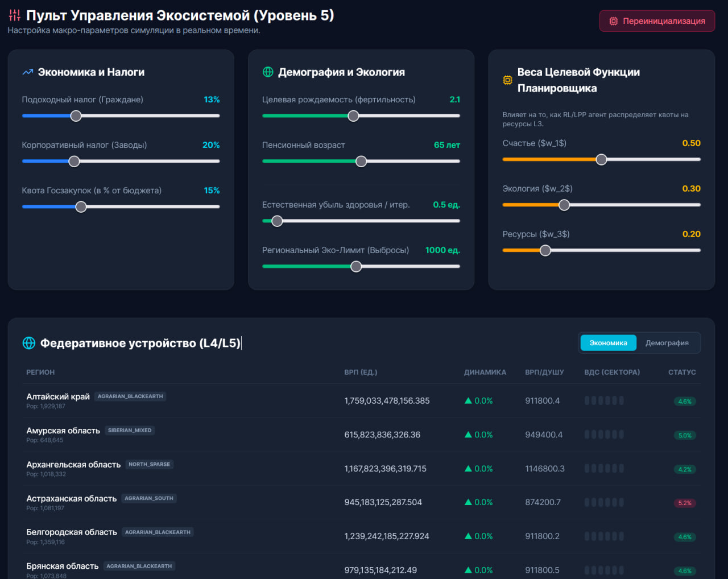Click the ВДС (СЕКТОРА) column header
This screenshot has width=728, height=579.
point(612,372)
